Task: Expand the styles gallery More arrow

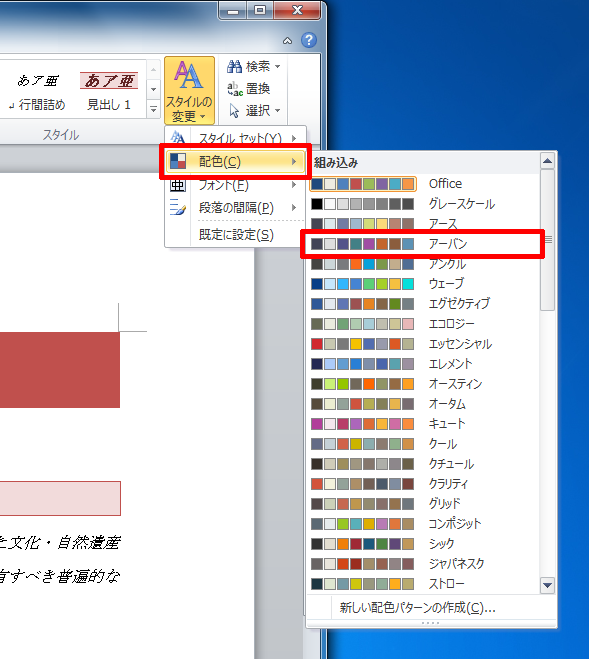Action: (153, 109)
